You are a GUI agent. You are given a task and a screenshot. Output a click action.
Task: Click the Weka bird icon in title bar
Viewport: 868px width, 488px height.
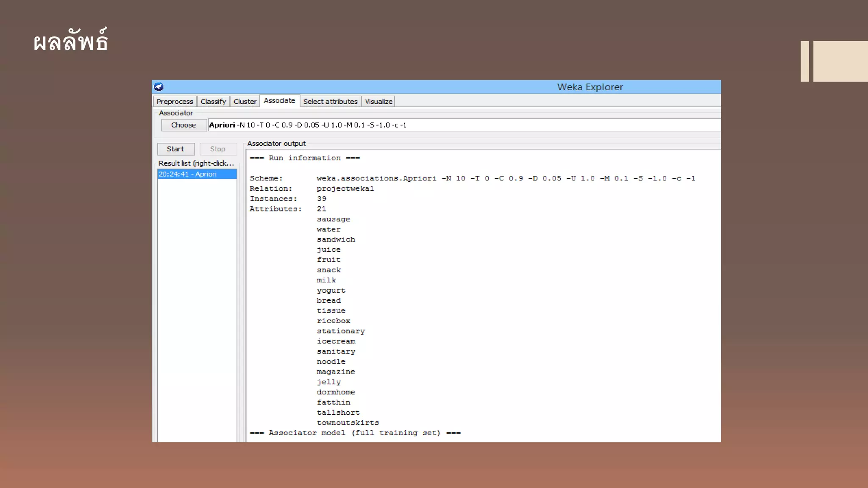pos(159,87)
